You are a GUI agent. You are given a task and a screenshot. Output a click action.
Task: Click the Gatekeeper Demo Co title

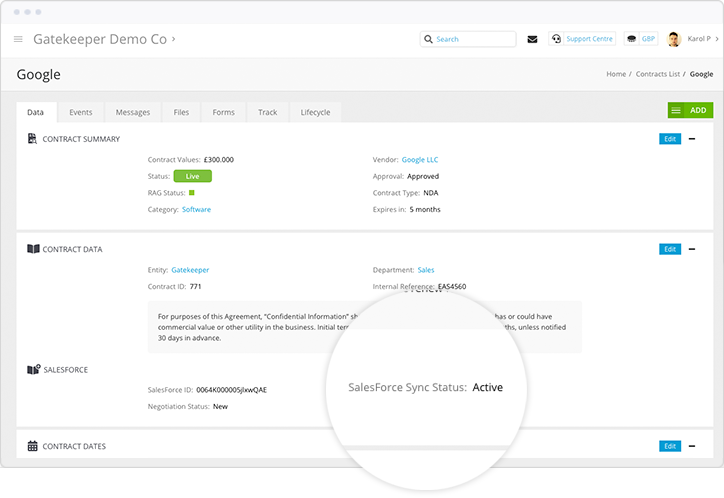coord(100,39)
